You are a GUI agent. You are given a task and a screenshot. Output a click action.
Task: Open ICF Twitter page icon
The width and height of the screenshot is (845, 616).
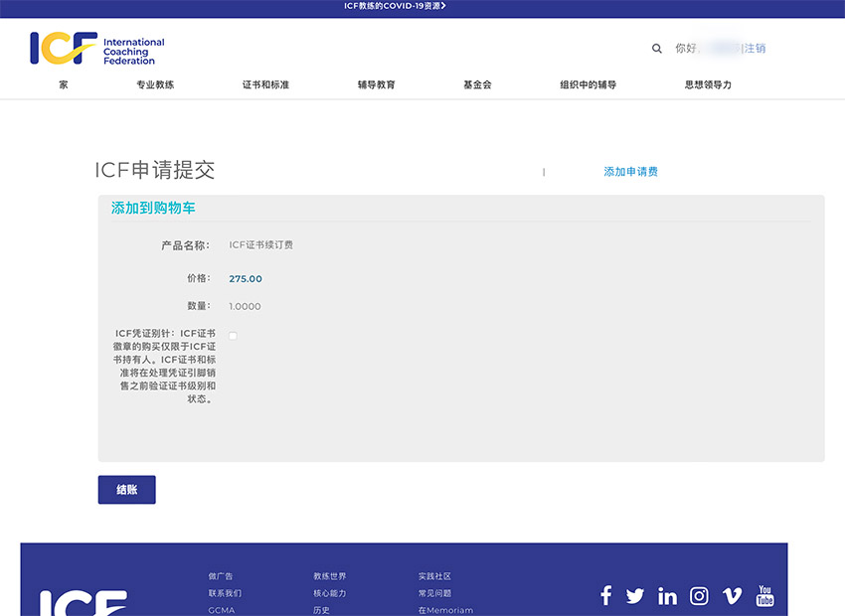tap(635, 596)
